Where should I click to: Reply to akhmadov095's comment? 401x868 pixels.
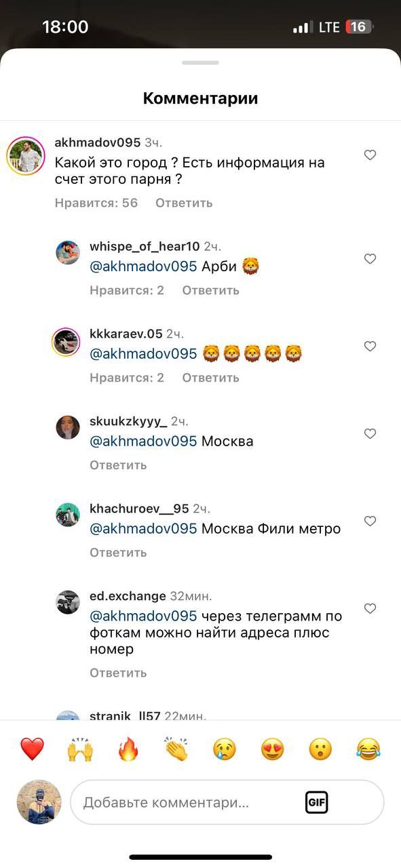coord(184,203)
